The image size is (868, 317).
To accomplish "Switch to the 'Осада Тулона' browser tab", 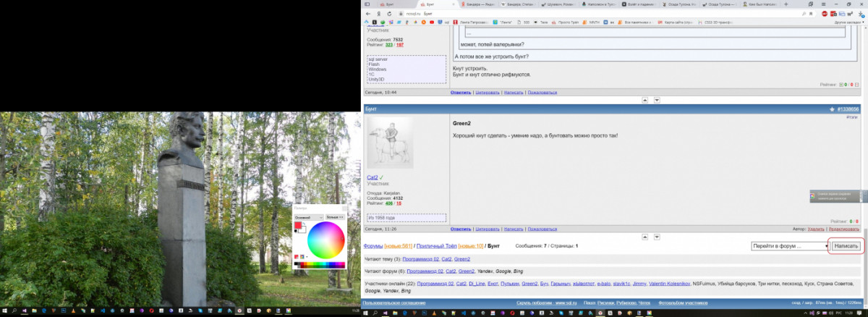I will [x=678, y=4].
